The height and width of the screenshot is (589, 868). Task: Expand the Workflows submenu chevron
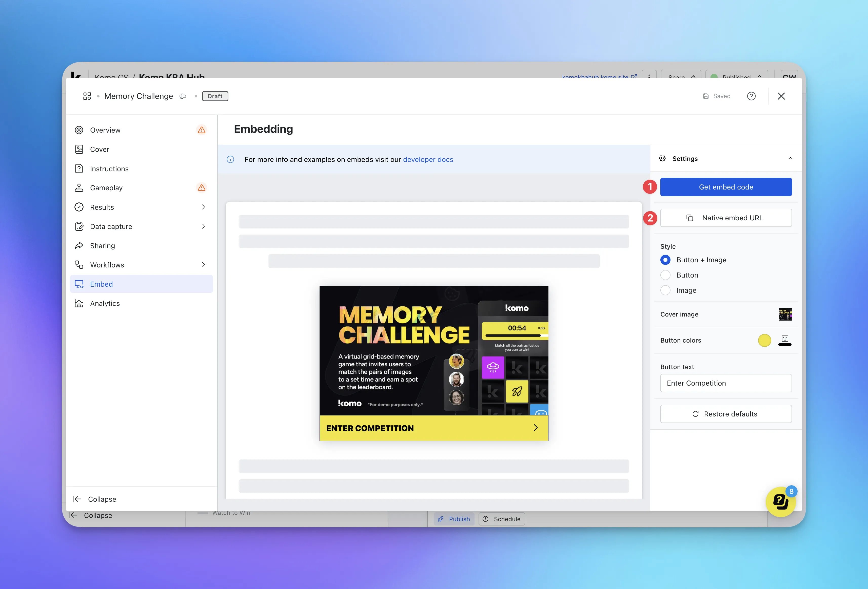coord(204,265)
